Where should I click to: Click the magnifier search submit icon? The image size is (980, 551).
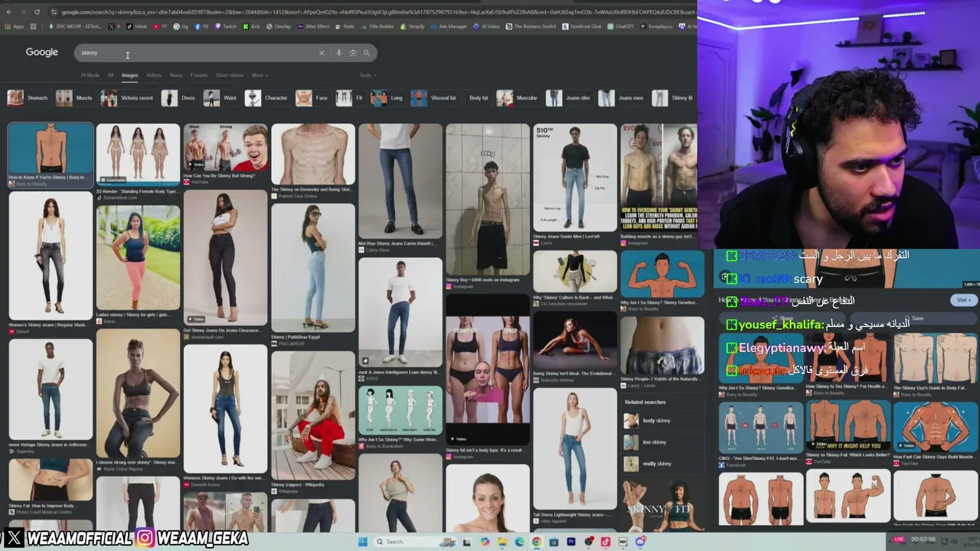click(367, 53)
